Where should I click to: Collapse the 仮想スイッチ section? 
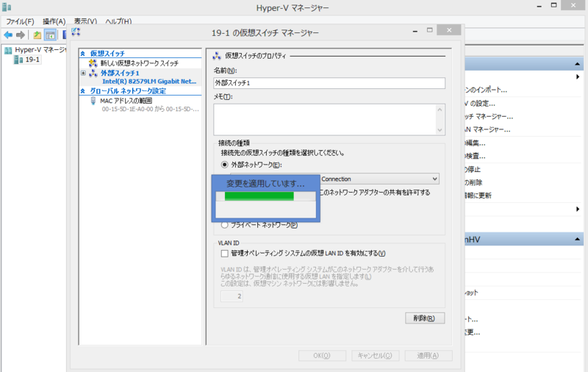tap(82, 54)
